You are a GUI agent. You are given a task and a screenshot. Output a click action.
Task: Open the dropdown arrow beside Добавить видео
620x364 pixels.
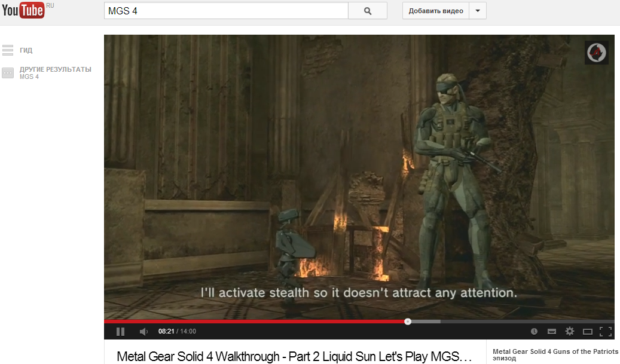coord(478,11)
